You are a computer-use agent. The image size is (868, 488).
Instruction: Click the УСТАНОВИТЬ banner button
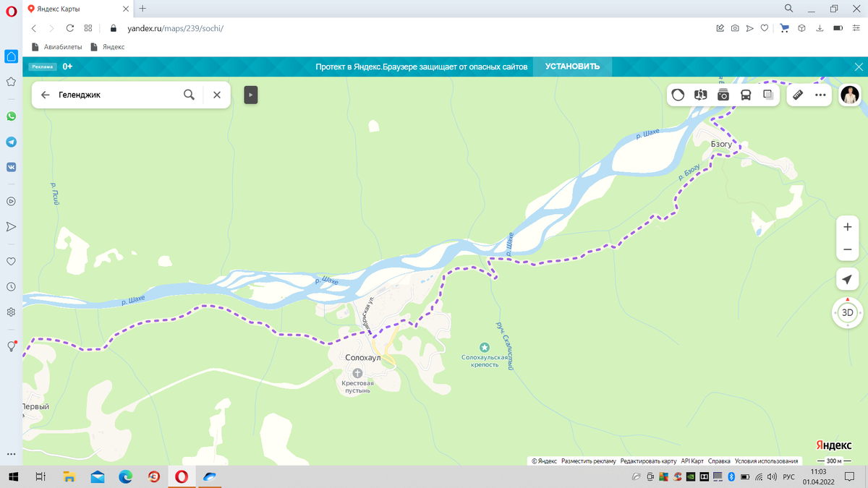(572, 67)
